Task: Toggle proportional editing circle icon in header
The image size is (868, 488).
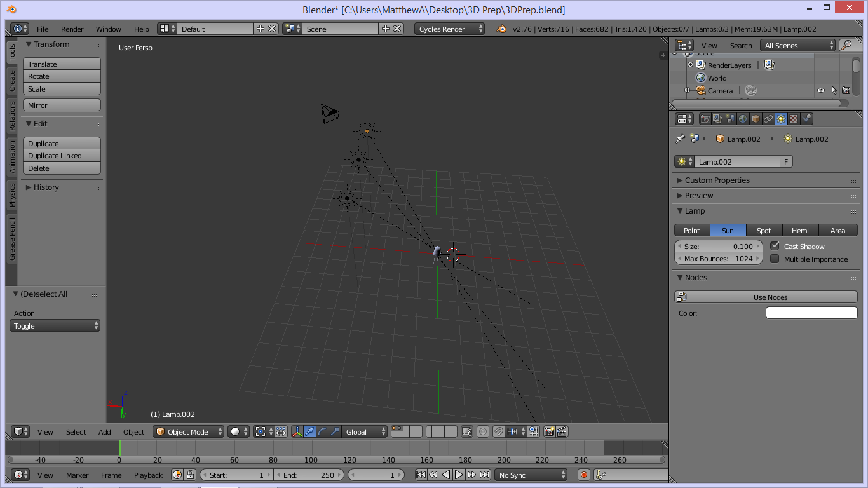Action: coord(483,431)
